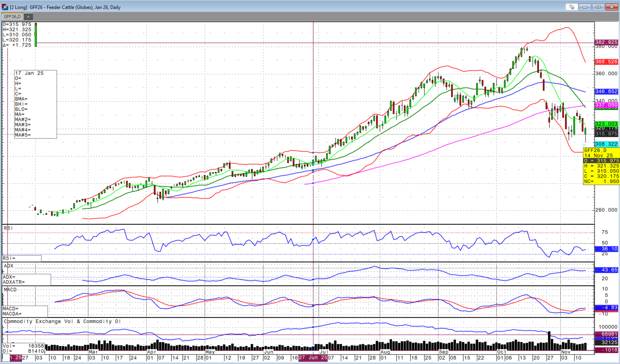Image resolution: width=620 pixels, height=364 pixels.
Task: Click the small white box at bottom-left corner
Action: pos(6,358)
